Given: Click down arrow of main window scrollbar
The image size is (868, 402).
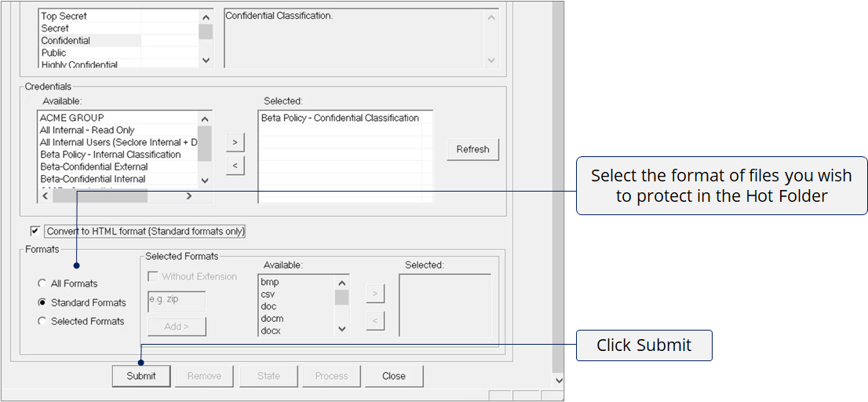Looking at the screenshot, I should (558, 380).
